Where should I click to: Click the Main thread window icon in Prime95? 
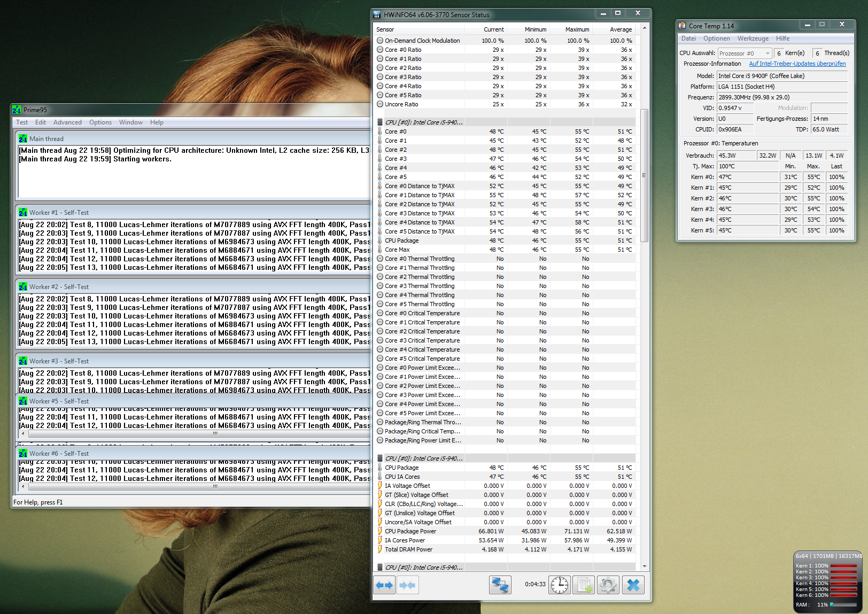pos(23,139)
